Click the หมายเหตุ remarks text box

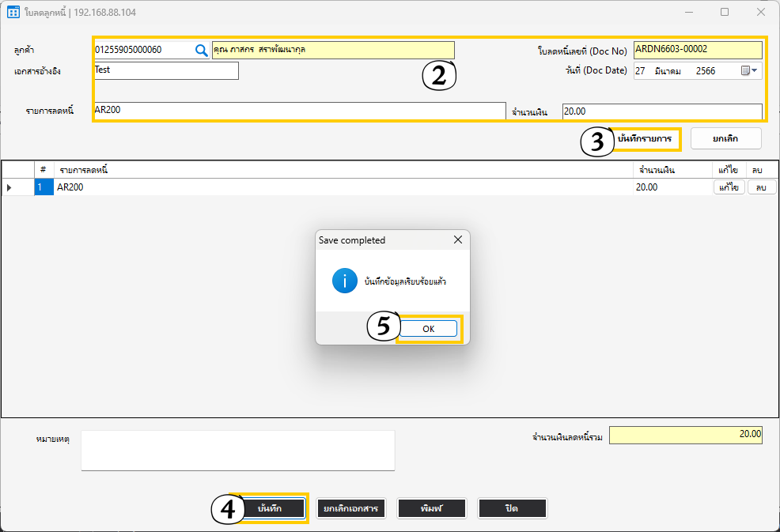pos(237,451)
